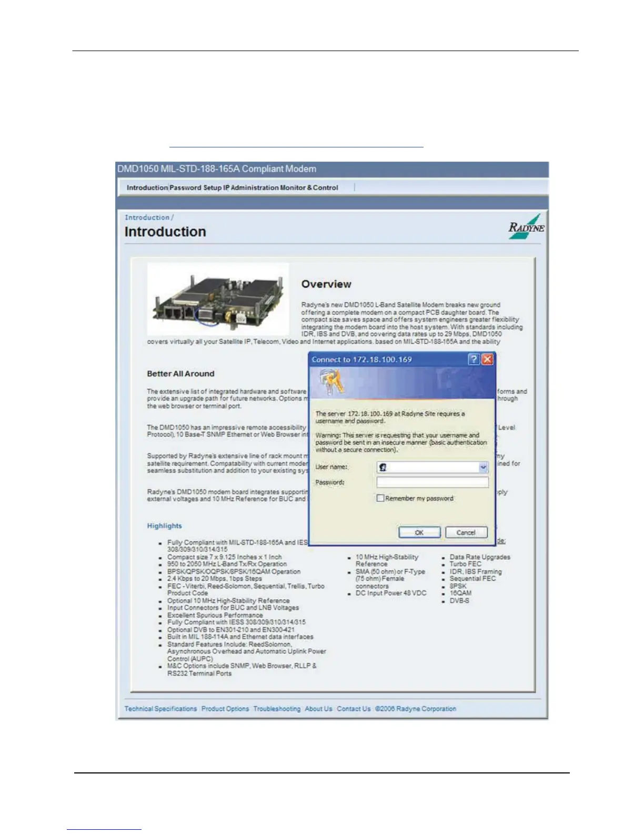The image size is (644, 834).
Task: Click the Excellent Spurious Performance bullet
Action: [215, 615]
